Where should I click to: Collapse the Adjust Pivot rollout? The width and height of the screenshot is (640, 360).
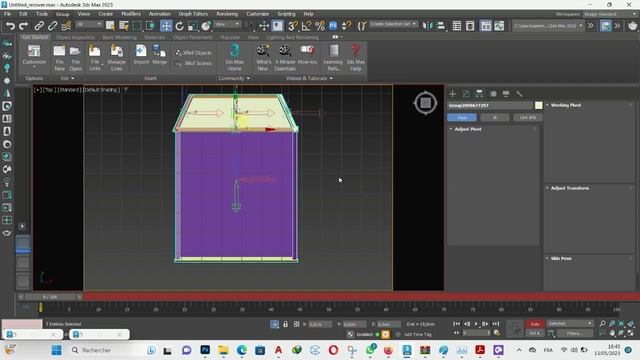[x=468, y=129]
